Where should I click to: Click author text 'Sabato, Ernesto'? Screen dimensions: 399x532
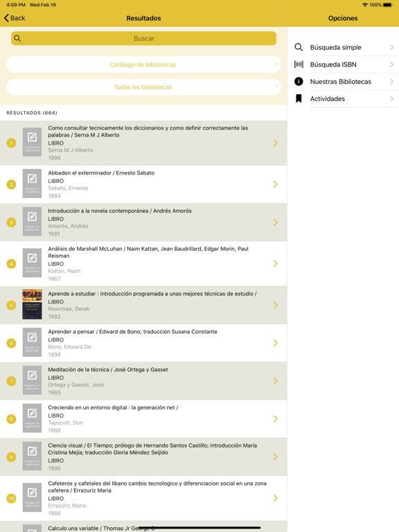coord(68,188)
